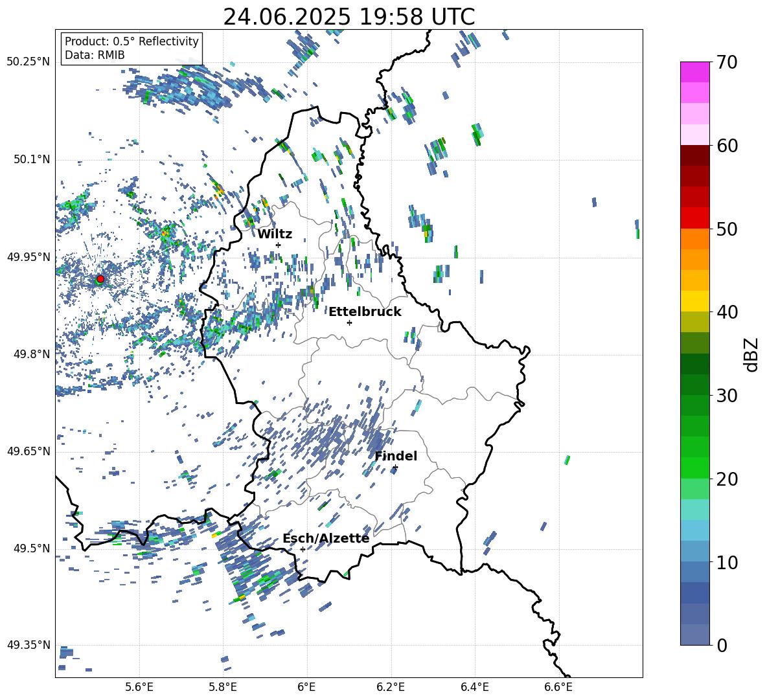Click the colorbar tick value 20
Viewport: 767px width, 700px height.
[727, 479]
